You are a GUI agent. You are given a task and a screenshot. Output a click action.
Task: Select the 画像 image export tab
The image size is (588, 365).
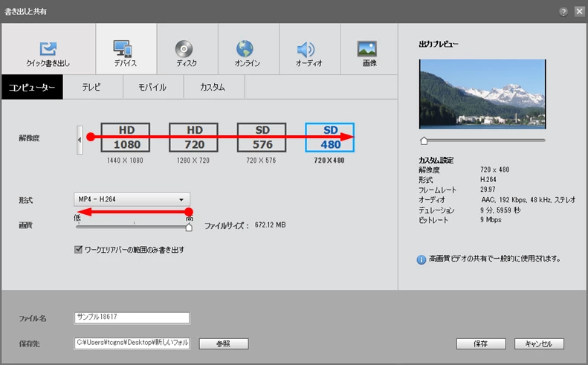pyautogui.click(x=369, y=49)
